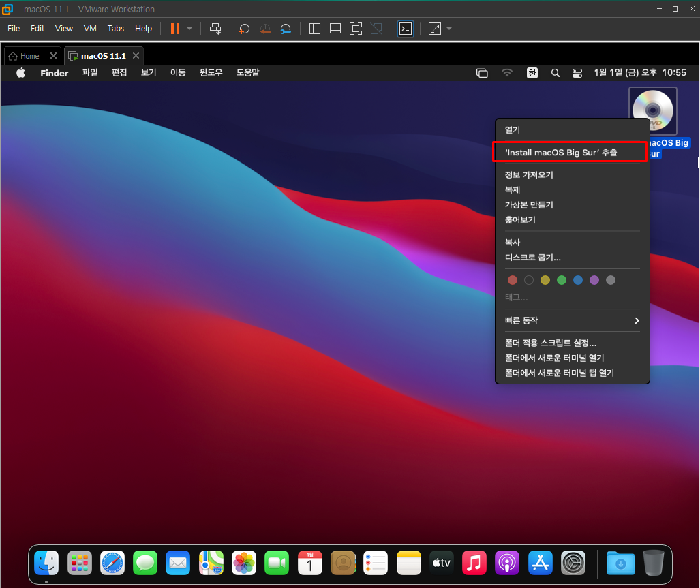Open the VMware Edit menu

pyautogui.click(x=37, y=28)
